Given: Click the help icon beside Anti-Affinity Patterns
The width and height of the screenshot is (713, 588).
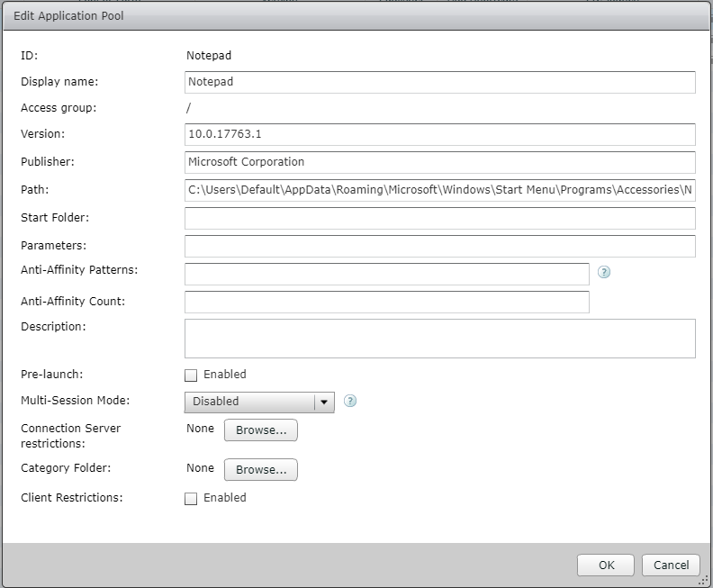Looking at the screenshot, I should coord(604,272).
